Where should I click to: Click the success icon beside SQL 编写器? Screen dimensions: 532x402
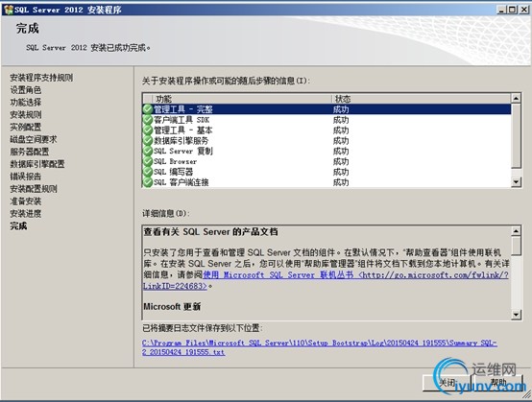click(148, 172)
